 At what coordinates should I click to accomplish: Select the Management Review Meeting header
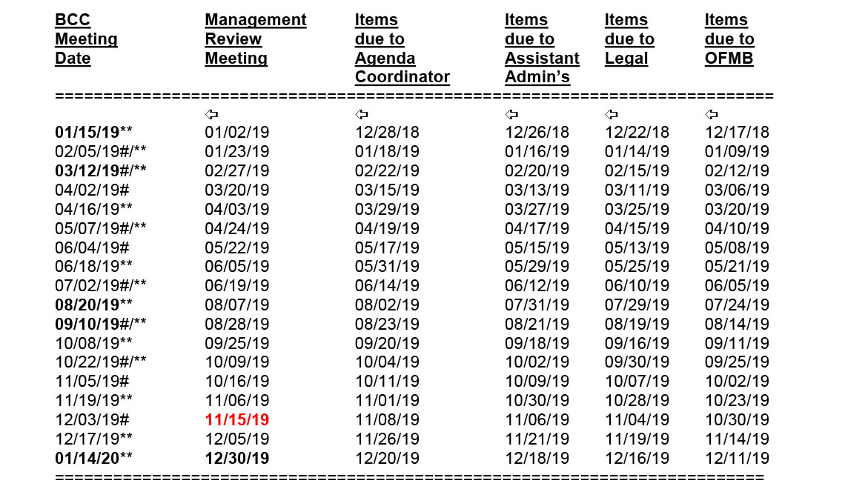[x=255, y=39]
